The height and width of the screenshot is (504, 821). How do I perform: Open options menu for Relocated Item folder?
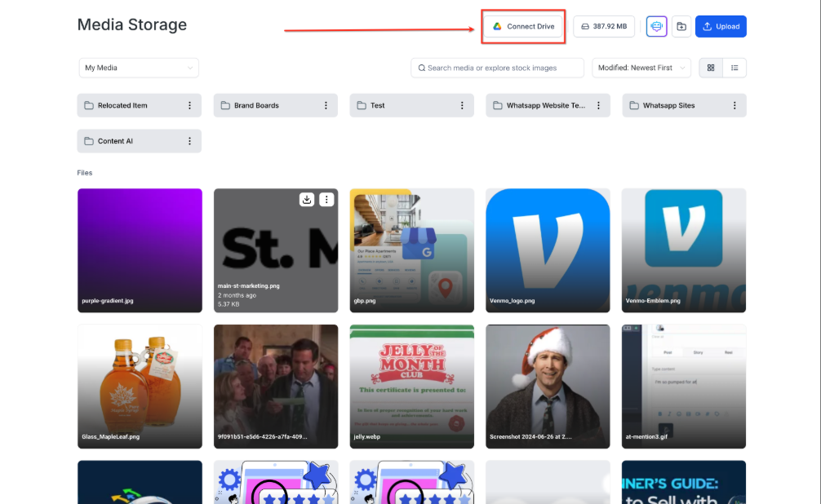point(189,105)
